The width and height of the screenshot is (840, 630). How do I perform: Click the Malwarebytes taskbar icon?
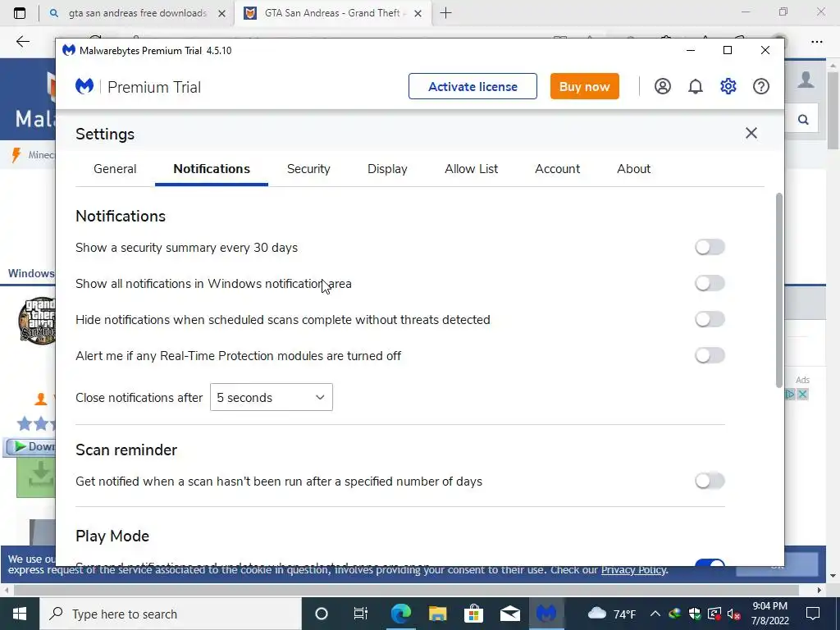point(546,614)
